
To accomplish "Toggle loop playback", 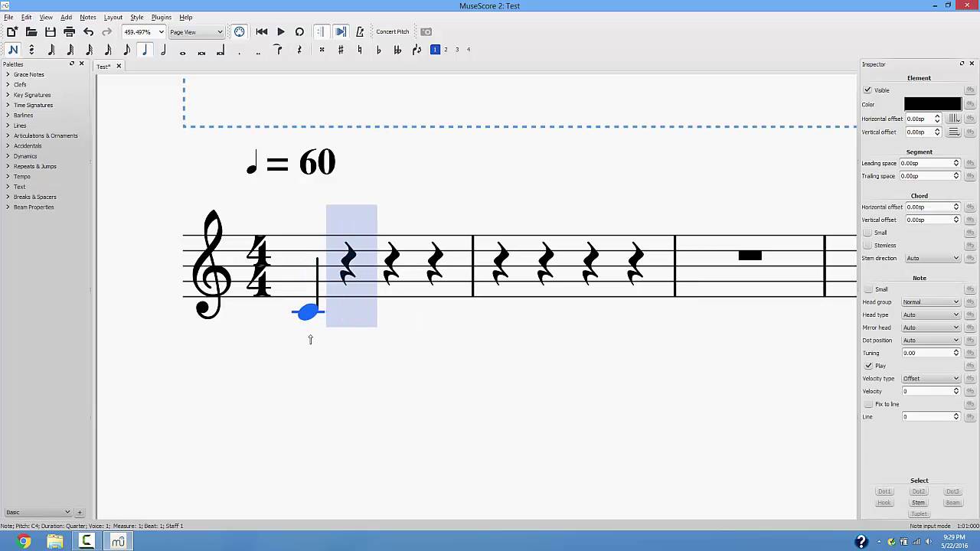I will 299,31.
